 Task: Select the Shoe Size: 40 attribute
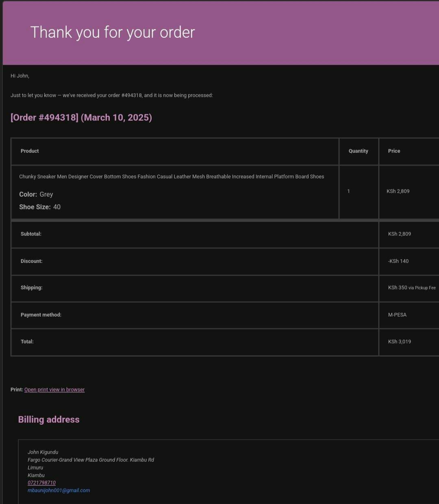[x=40, y=207]
